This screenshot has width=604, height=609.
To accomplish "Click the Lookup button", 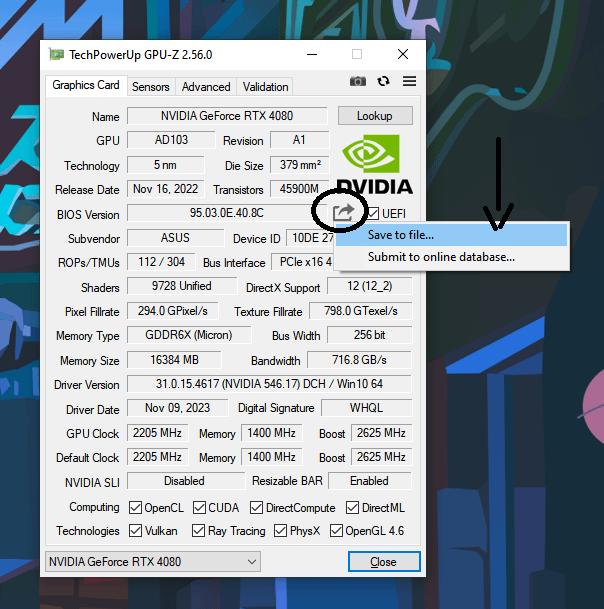I will 375,116.
